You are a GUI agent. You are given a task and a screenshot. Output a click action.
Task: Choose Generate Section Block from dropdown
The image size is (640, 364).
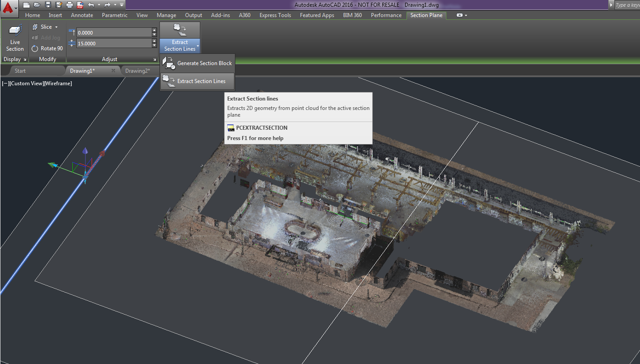(x=198, y=63)
